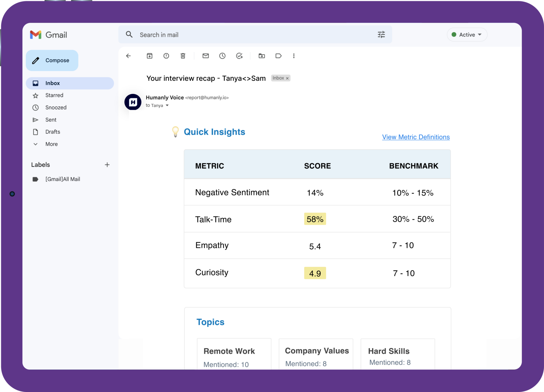The image size is (544, 392).
Task: Click the snooze icon in toolbar
Action: [x=223, y=55]
